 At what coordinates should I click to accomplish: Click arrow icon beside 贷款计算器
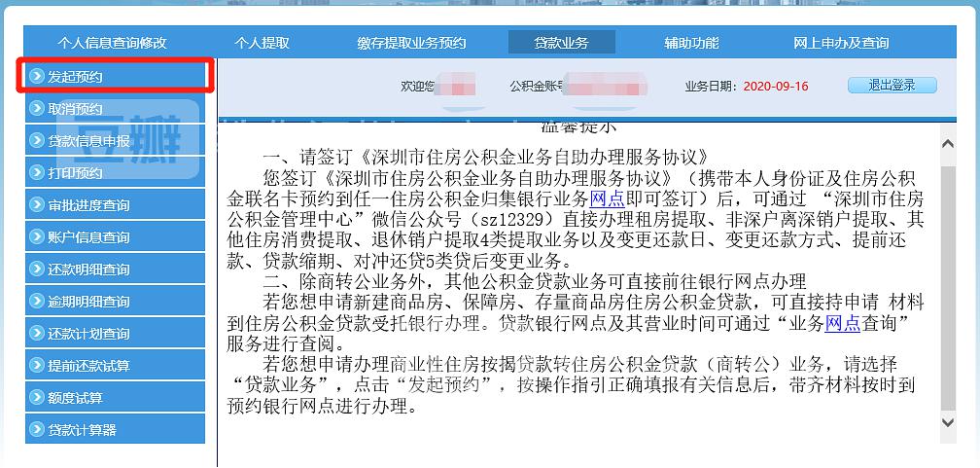click(36, 430)
